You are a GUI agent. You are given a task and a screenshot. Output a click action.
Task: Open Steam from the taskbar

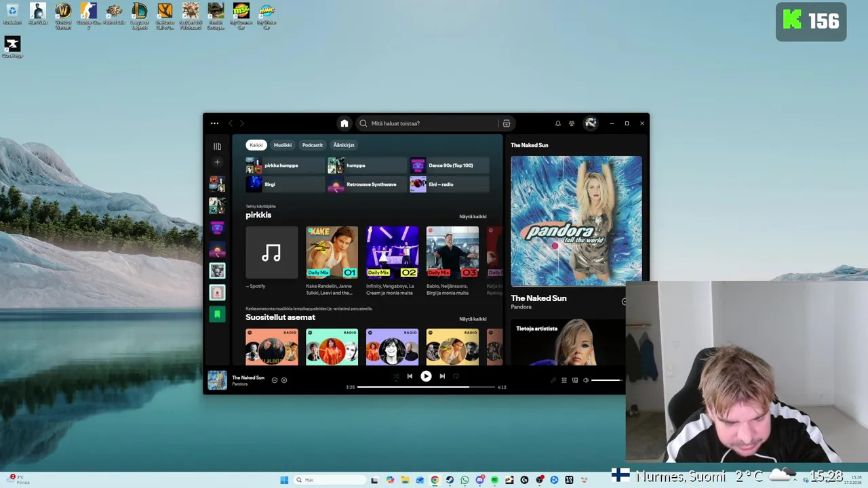[x=450, y=480]
